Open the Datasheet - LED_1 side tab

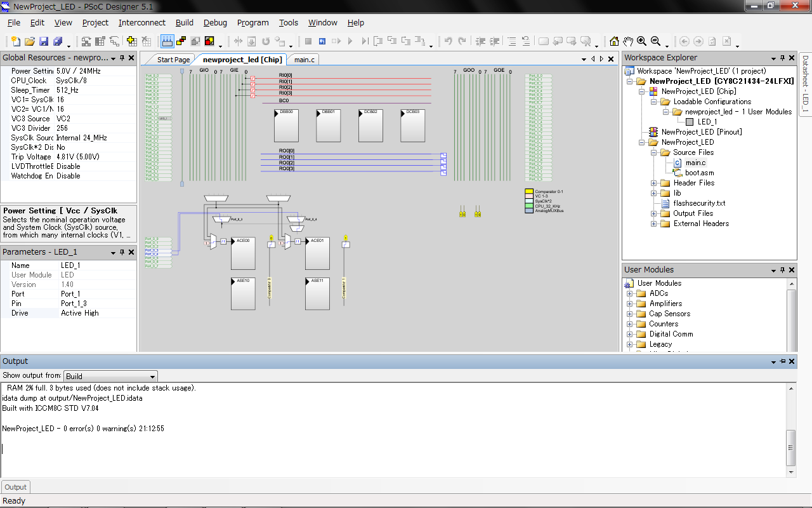tap(805, 84)
